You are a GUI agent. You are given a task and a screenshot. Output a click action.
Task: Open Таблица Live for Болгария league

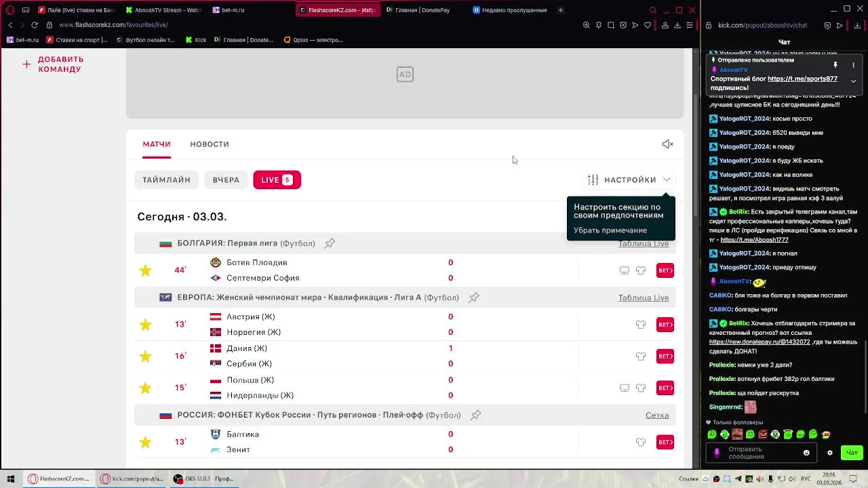coord(644,243)
